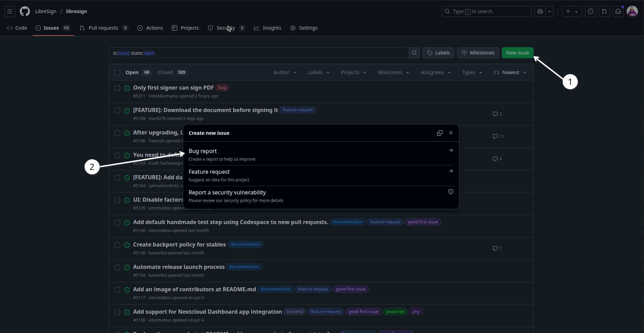Choose Report a security vulnerability
Image resolution: width=644 pixels, height=333 pixels.
coord(321,196)
